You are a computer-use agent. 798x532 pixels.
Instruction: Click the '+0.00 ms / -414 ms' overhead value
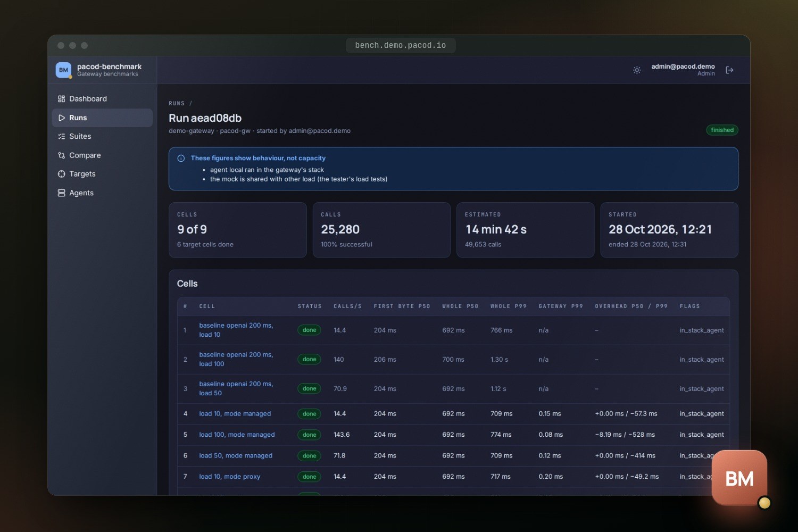click(625, 456)
